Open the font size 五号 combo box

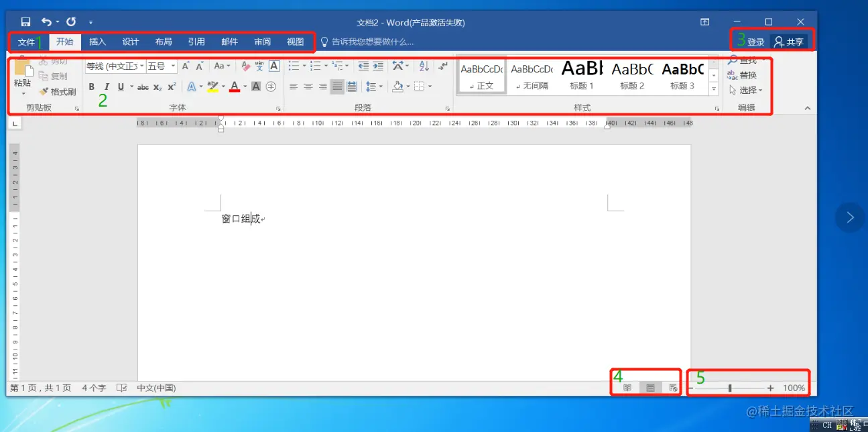[x=162, y=66]
